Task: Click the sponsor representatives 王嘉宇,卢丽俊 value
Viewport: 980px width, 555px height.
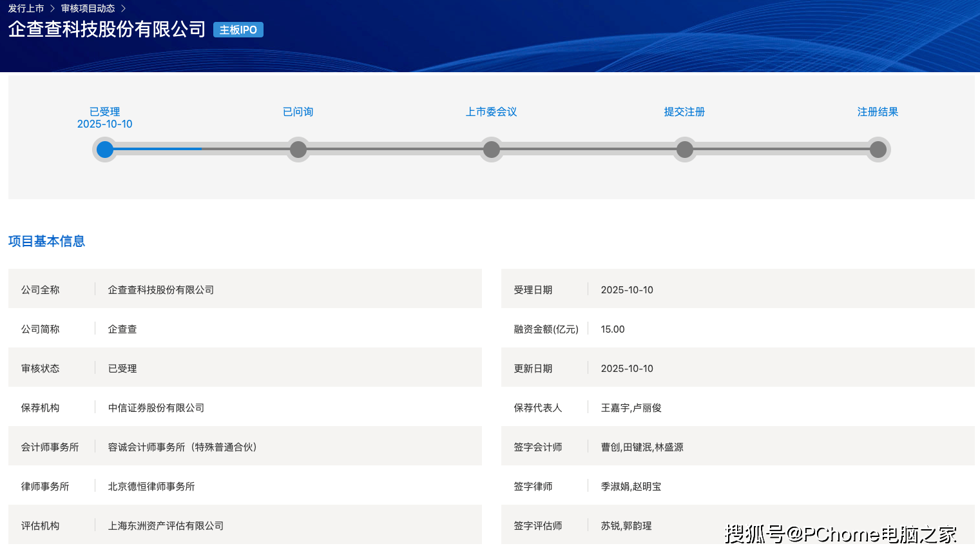Action: coord(631,407)
